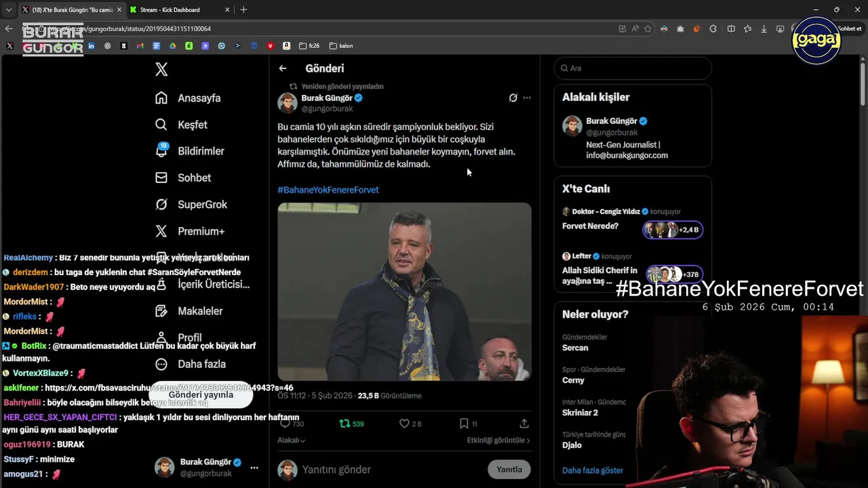This screenshot has height=488, width=868.
Task: Click Grok explain icon on post
Action: (513, 98)
